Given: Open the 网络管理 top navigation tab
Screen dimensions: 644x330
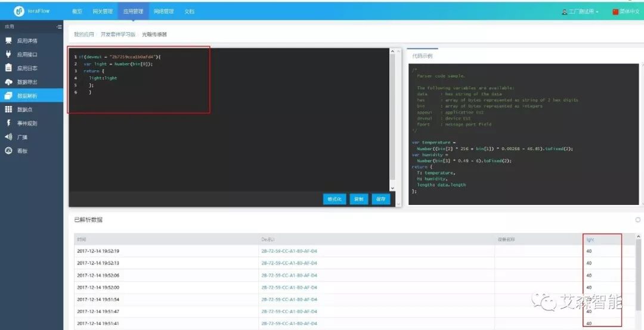Looking at the screenshot, I should click(x=163, y=11).
